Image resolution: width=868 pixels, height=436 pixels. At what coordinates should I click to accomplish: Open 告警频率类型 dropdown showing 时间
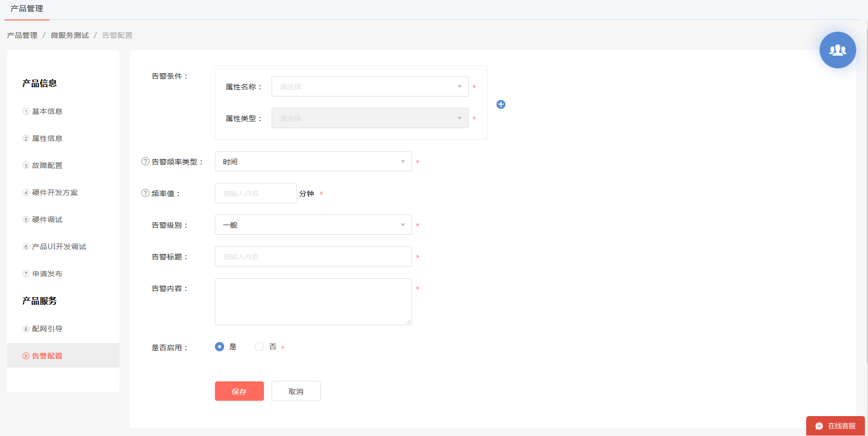pos(314,161)
